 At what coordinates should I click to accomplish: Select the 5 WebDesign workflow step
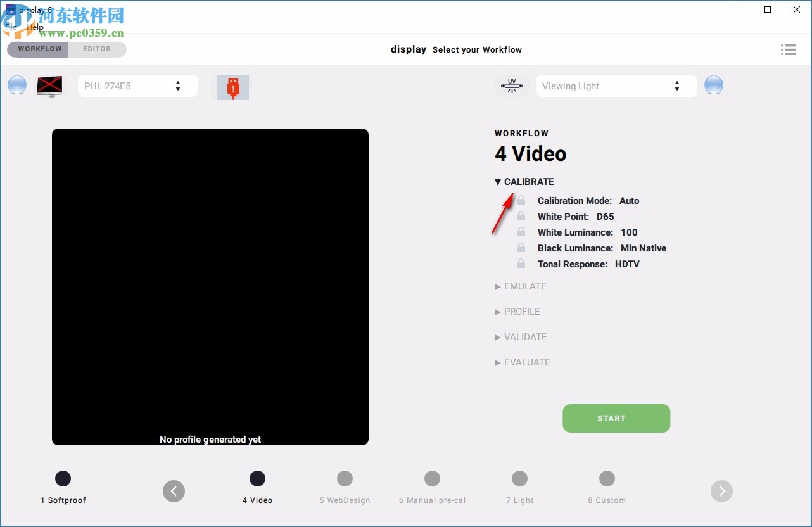click(345, 478)
